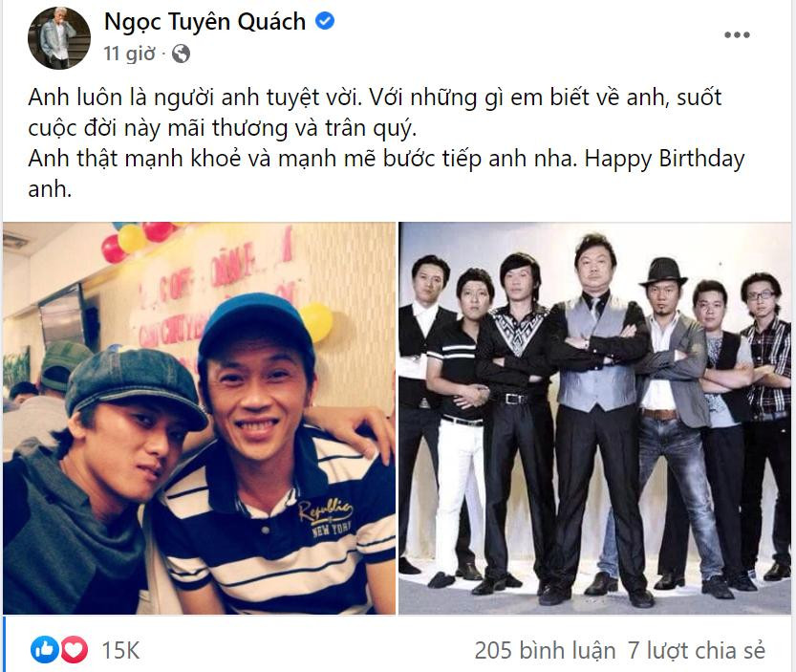Image resolution: width=796 pixels, height=672 pixels.
Task: Open Ngọc Tuyên Quách profile name
Action: coord(205,22)
